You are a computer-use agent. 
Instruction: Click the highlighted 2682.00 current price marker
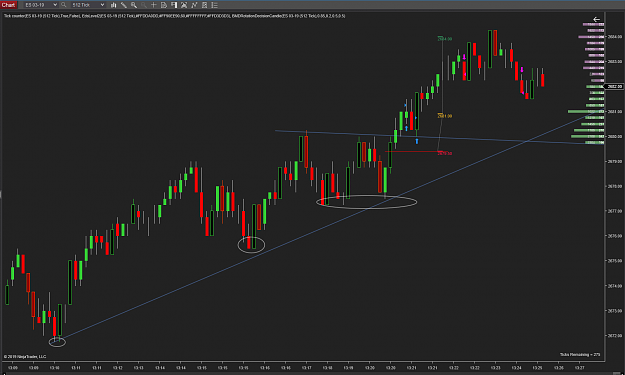pos(614,86)
